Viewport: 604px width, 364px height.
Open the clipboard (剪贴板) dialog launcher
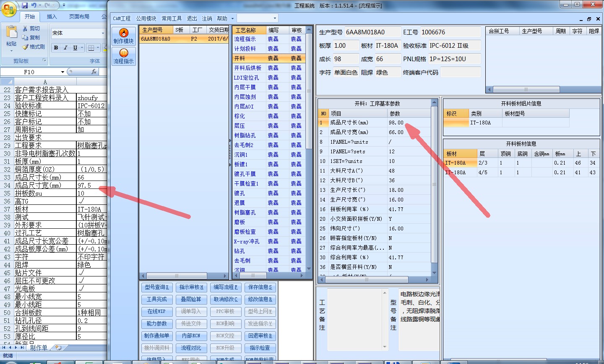[44, 61]
